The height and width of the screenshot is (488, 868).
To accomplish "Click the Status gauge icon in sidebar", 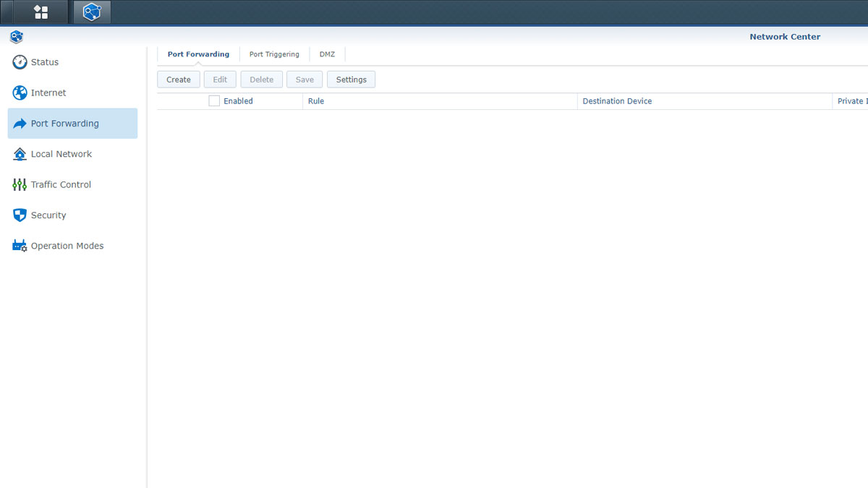I will tap(20, 62).
